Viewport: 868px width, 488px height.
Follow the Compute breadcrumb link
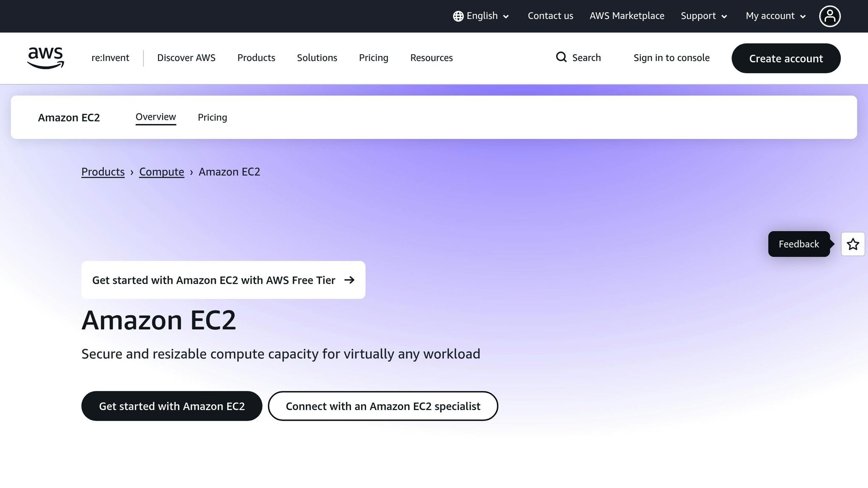(161, 172)
